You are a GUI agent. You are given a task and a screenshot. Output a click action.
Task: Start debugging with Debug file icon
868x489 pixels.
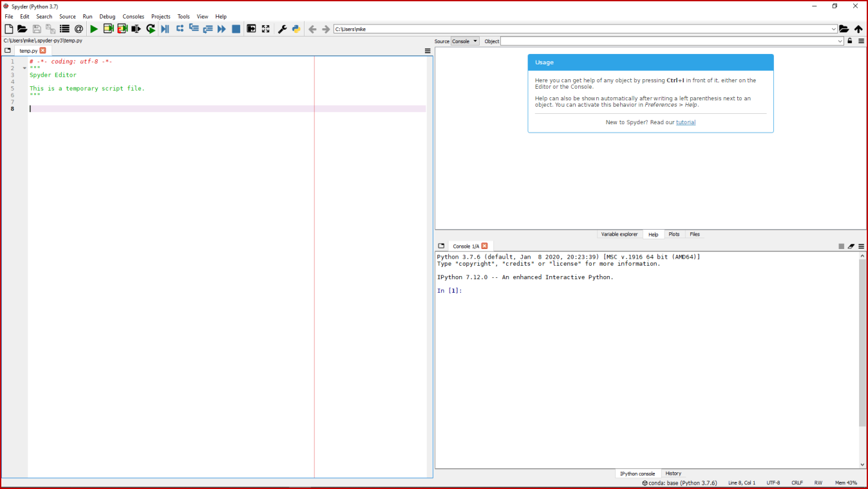165,29
